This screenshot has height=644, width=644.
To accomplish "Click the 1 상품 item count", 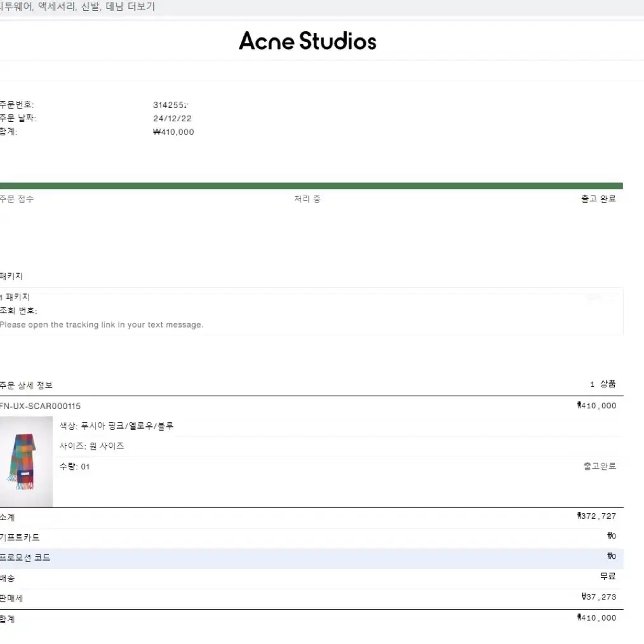I will pyautogui.click(x=603, y=384).
